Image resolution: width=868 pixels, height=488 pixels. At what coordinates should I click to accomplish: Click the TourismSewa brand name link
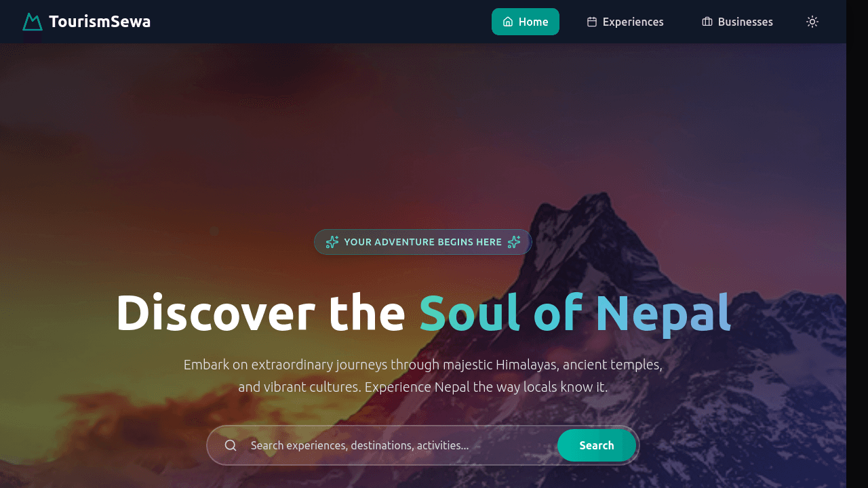click(x=100, y=22)
